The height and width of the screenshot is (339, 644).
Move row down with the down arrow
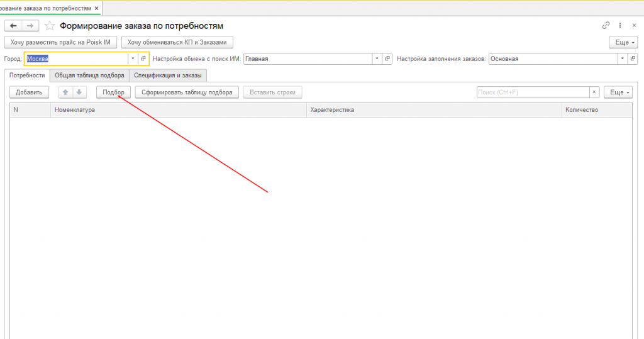pyautogui.click(x=79, y=92)
